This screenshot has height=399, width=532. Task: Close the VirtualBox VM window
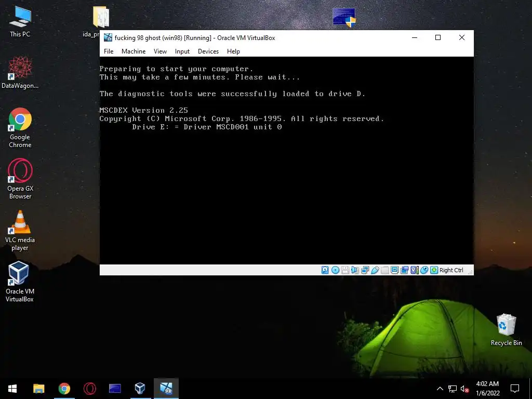click(x=462, y=37)
